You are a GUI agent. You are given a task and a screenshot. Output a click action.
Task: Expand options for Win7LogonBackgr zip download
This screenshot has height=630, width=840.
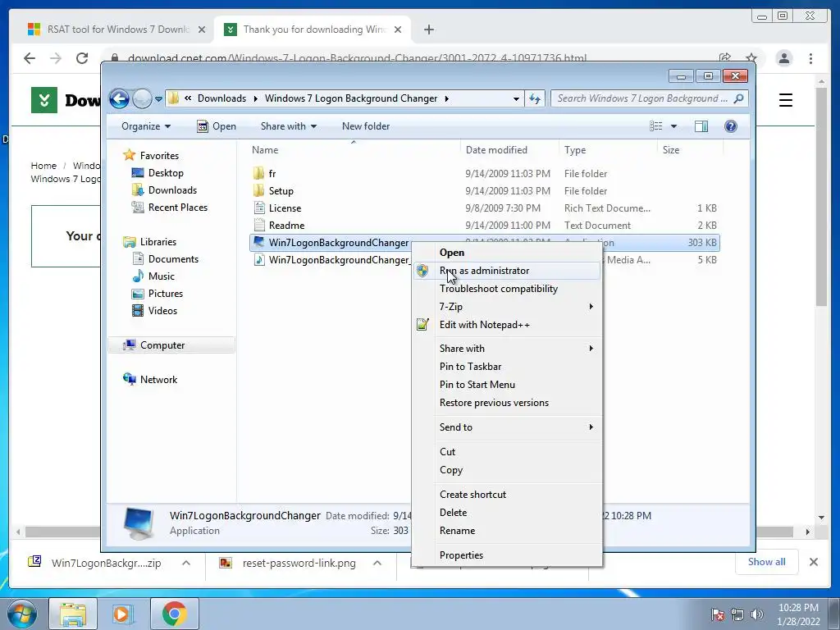(186, 563)
